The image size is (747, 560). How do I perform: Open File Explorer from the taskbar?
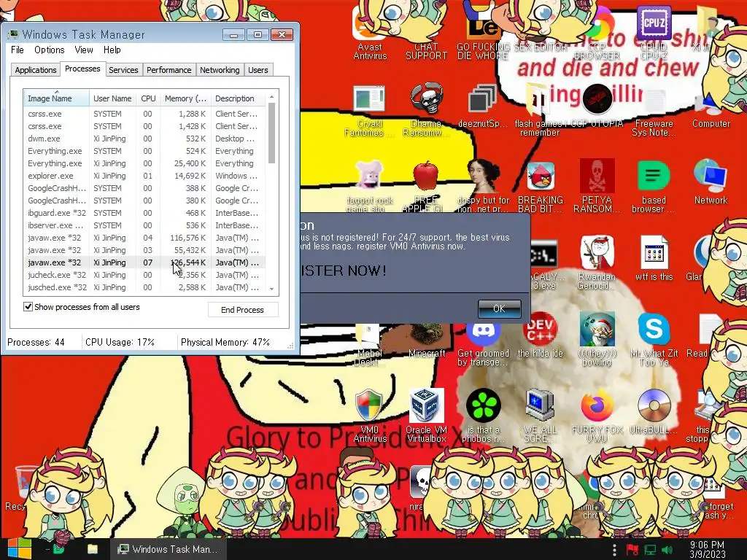93,549
